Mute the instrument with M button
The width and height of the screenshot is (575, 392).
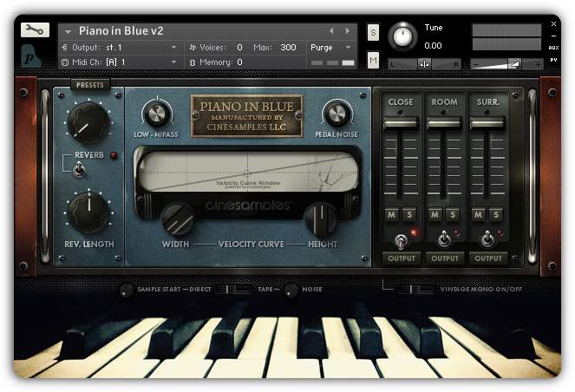click(x=373, y=60)
